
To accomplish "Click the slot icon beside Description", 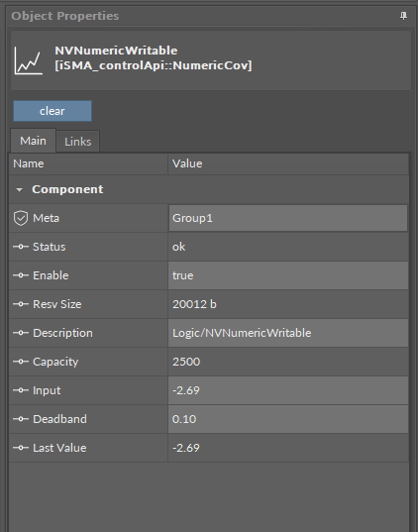I will point(21,333).
